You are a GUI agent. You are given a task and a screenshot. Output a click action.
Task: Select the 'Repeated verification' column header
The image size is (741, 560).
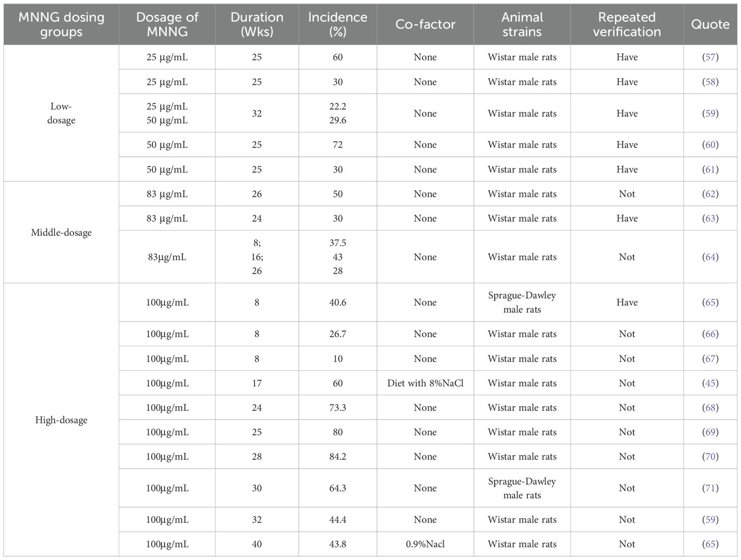[x=627, y=24]
